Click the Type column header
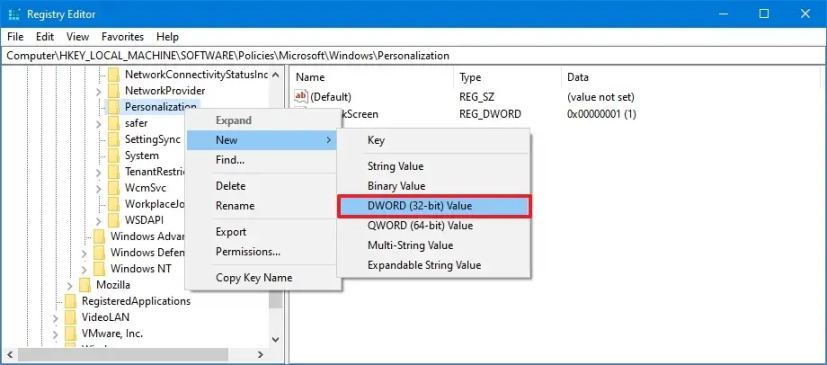The height and width of the screenshot is (365, 827). 507,78
